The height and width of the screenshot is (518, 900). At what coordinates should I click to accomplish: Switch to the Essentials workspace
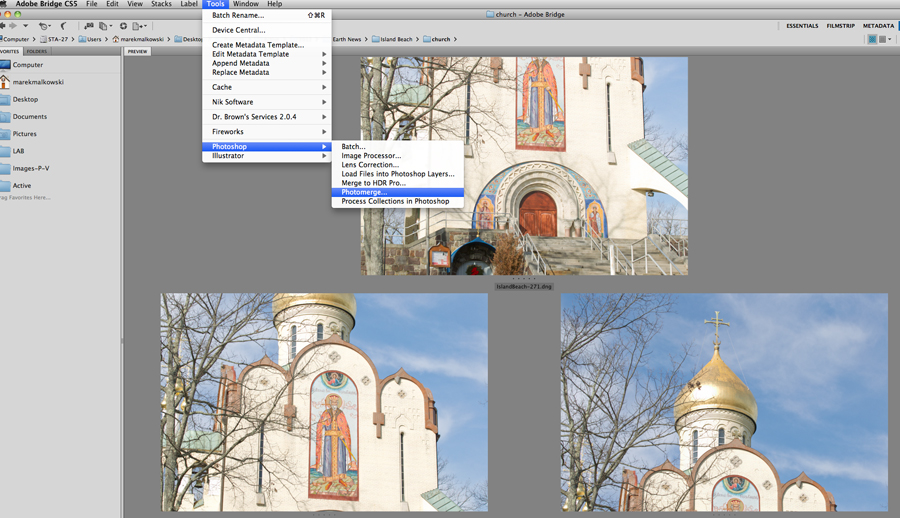click(x=802, y=26)
